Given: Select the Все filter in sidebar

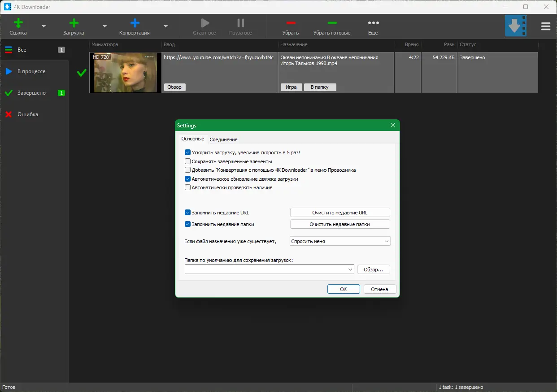Looking at the screenshot, I should coord(34,50).
